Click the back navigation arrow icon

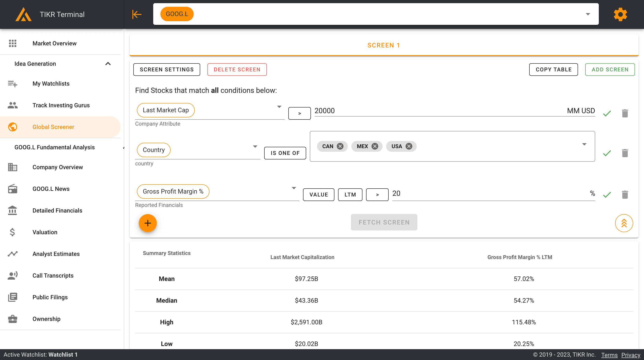point(137,14)
